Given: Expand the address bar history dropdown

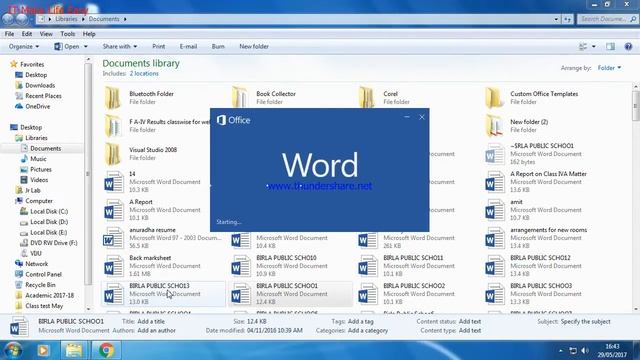Looking at the screenshot, I should 556,19.
